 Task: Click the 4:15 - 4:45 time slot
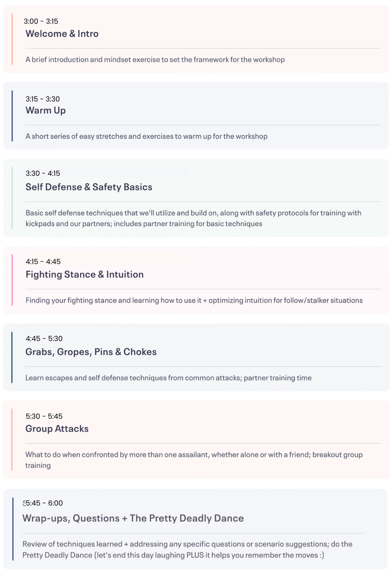pyautogui.click(x=43, y=262)
